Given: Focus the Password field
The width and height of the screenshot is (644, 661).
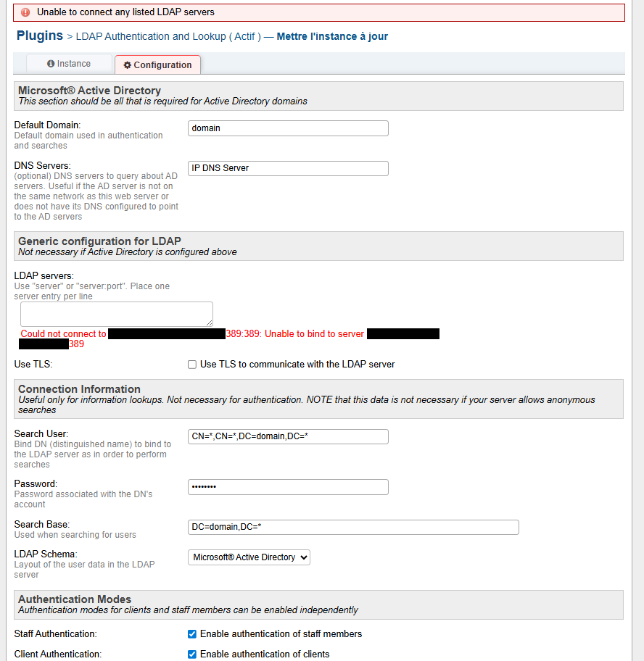Looking at the screenshot, I should (x=288, y=487).
